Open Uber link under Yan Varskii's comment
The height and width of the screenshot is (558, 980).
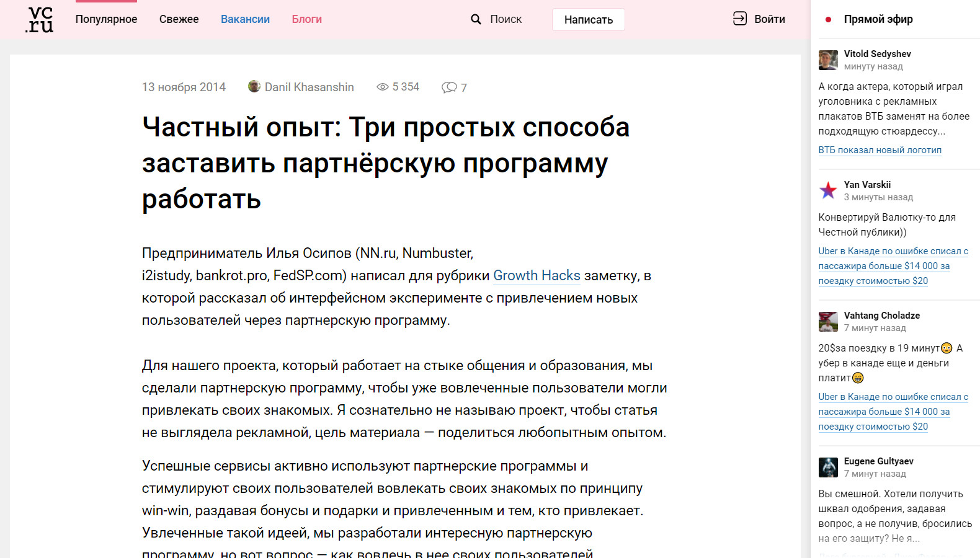tap(893, 266)
